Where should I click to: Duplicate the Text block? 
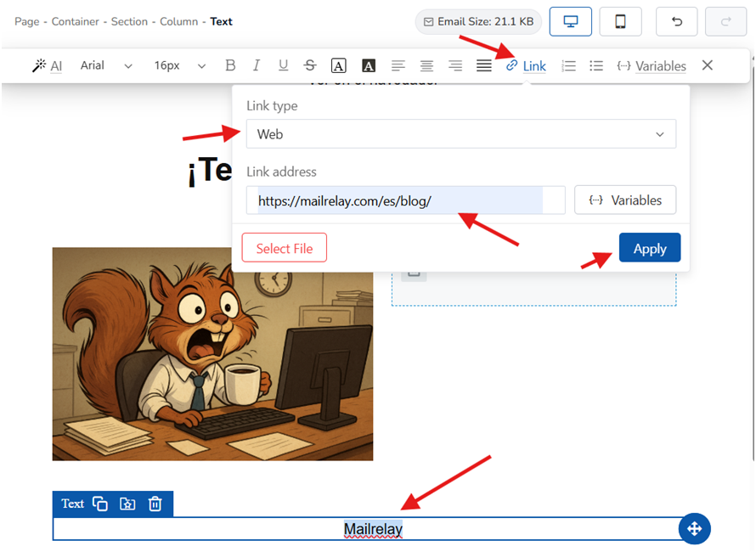[99, 504]
